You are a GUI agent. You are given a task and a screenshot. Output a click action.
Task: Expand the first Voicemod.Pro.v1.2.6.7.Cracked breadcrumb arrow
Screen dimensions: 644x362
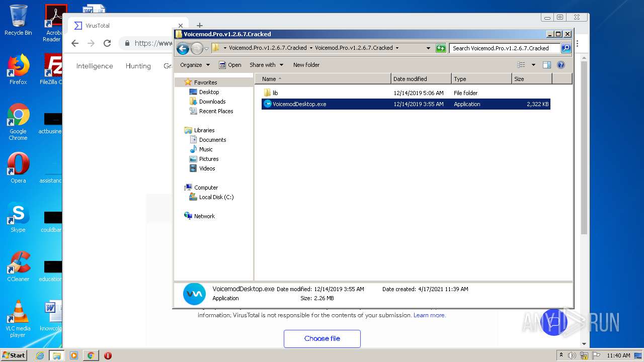[311, 48]
